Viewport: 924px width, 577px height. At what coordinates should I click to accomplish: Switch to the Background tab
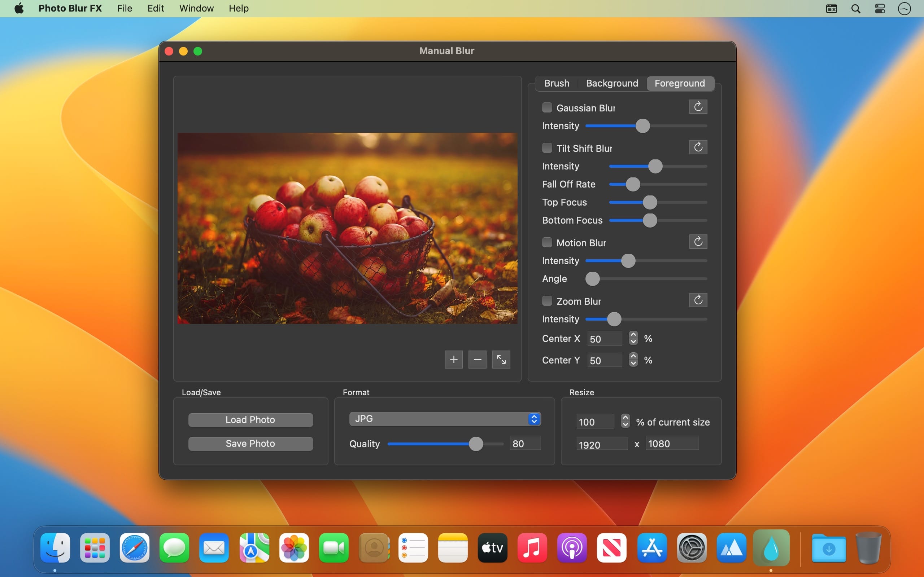[x=612, y=83]
